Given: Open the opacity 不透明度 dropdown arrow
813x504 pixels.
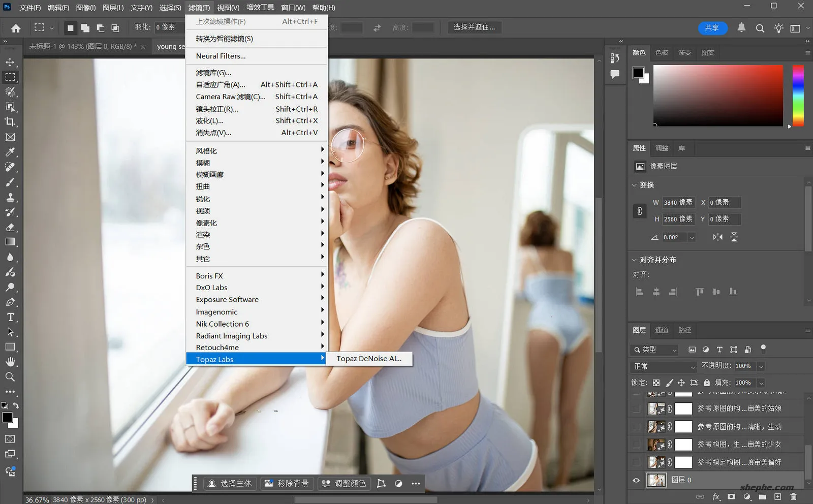Looking at the screenshot, I should click(761, 366).
